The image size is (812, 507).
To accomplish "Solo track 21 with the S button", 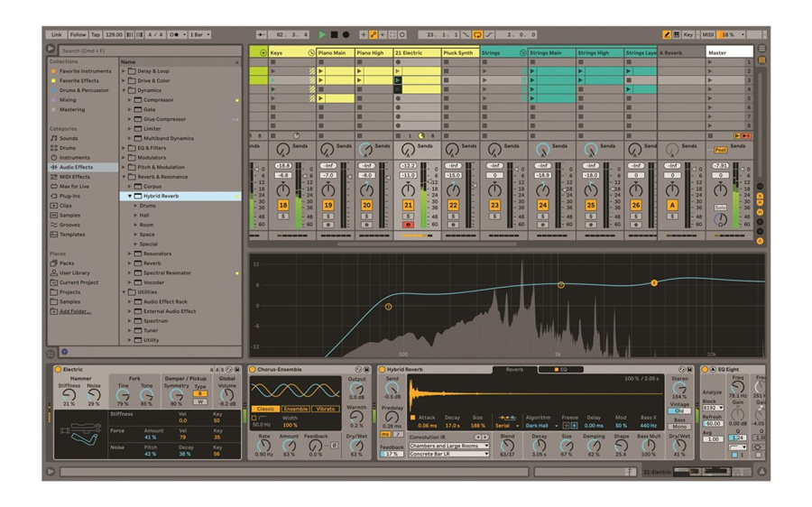I will coord(408,216).
